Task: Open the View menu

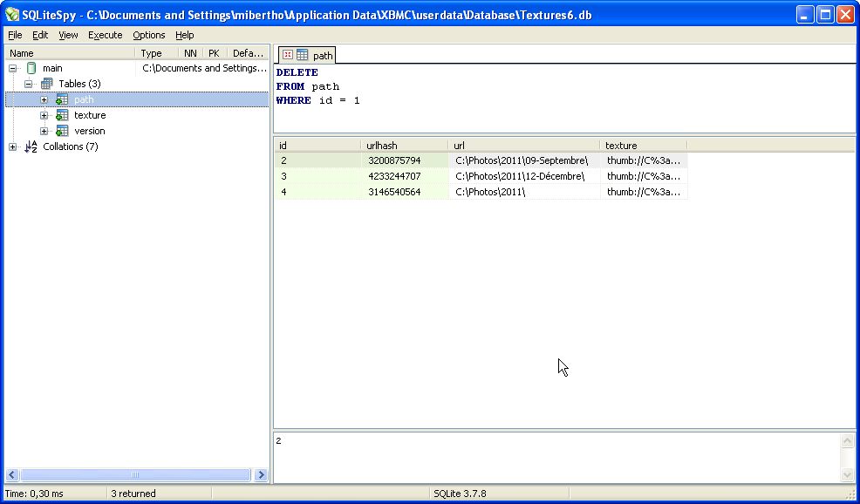Action: click(68, 35)
